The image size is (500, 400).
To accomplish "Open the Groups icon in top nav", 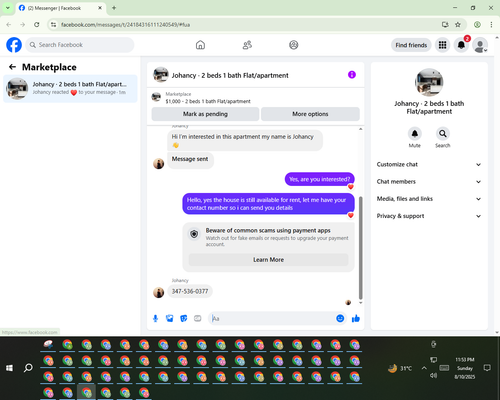I will (x=294, y=45).
